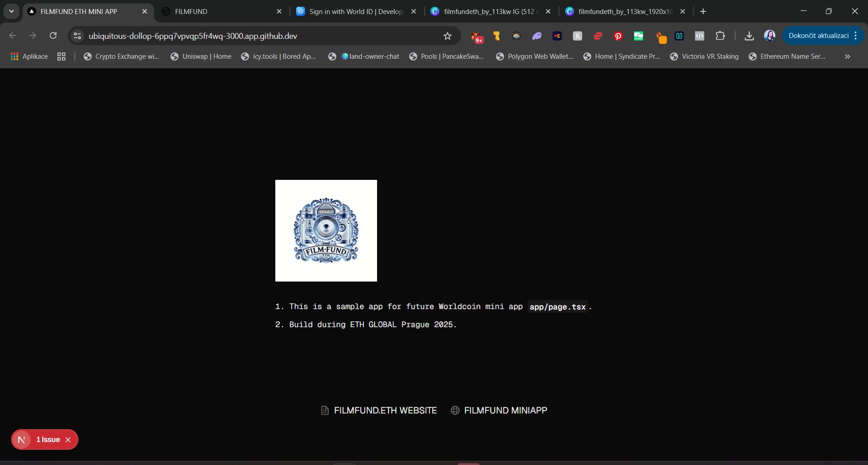Open the teal U extension icon
This screenshot has width=868, height=465.
click(679, 36)
